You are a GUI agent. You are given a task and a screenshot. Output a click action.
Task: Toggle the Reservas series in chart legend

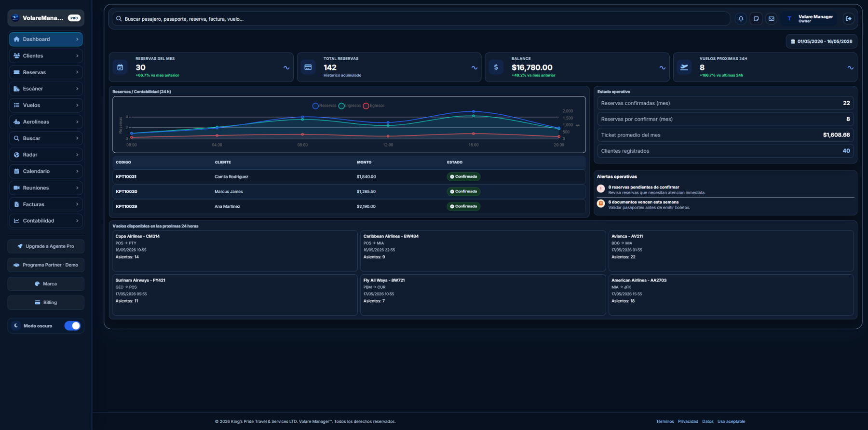(x=325, y=106)
